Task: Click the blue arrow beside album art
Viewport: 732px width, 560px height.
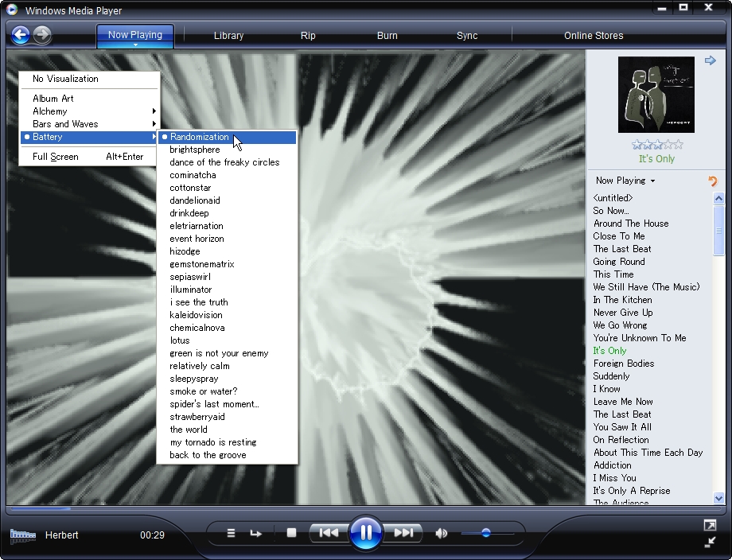Action: click(710, 60)
